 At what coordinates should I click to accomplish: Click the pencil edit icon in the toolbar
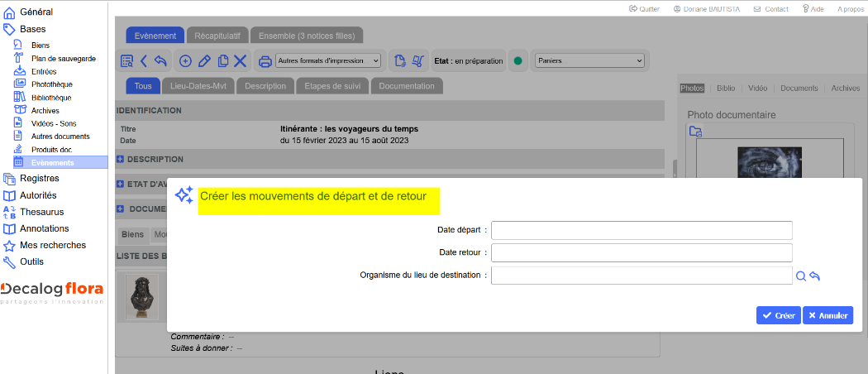(x=204, y=60)
